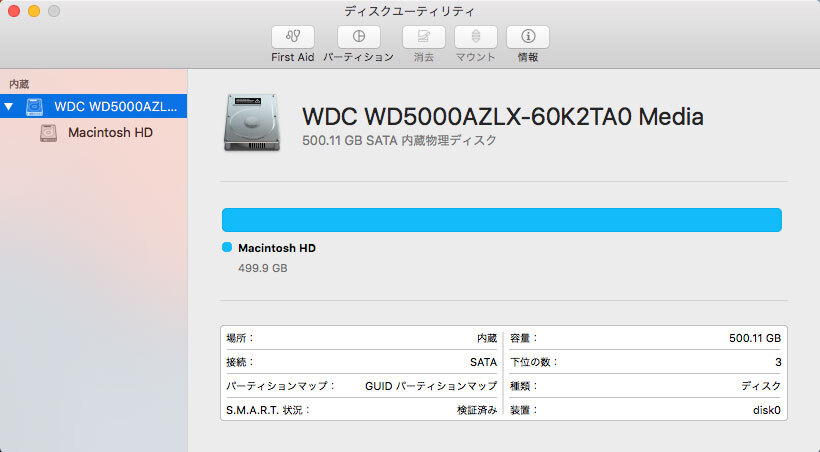This screenshot has height=452, width=820.
Task: Click the blue partition usage bar
Action: 502,220
